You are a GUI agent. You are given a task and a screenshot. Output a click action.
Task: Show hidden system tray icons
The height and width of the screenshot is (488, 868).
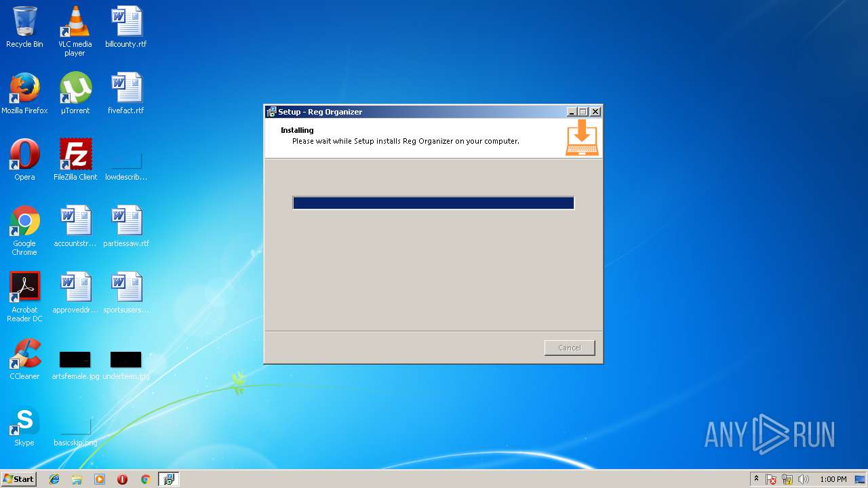click(756, 479)
